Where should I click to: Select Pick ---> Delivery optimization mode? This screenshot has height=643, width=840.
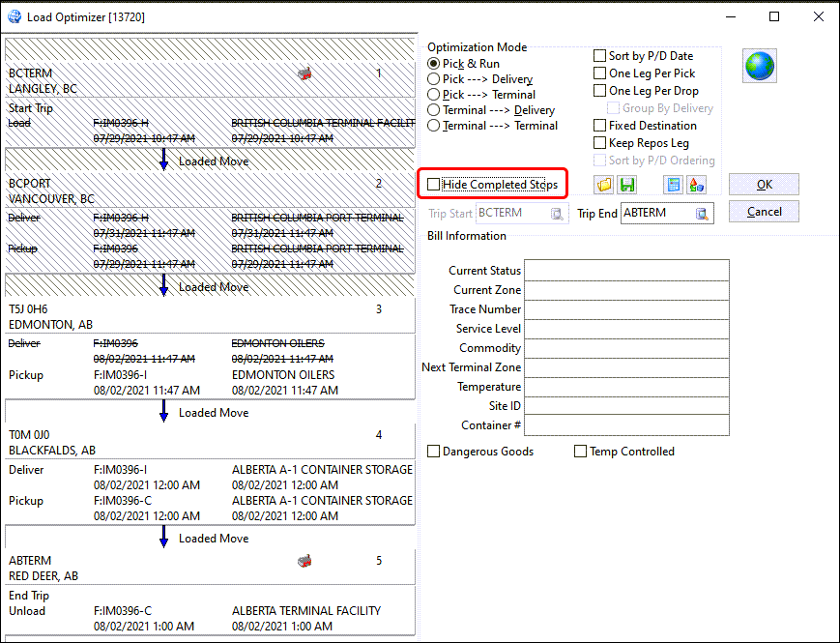point(434,79)
